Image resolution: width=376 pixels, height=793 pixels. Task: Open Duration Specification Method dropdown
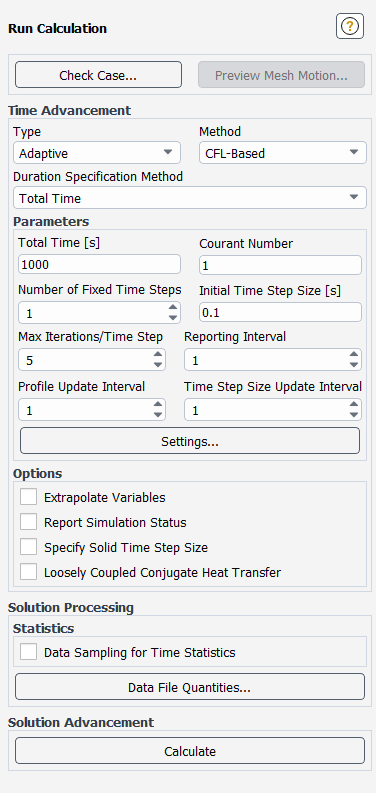pyautogui.click(x=190, y=198)
